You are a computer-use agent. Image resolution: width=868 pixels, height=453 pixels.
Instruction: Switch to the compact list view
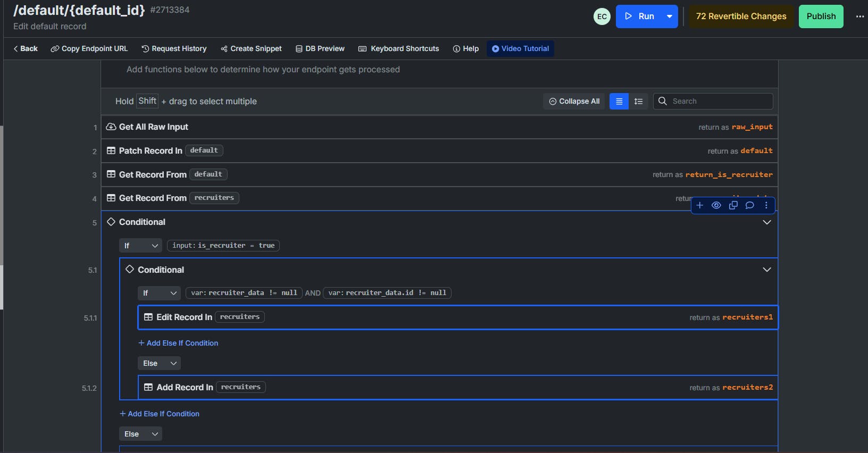(x=619, y=101)
